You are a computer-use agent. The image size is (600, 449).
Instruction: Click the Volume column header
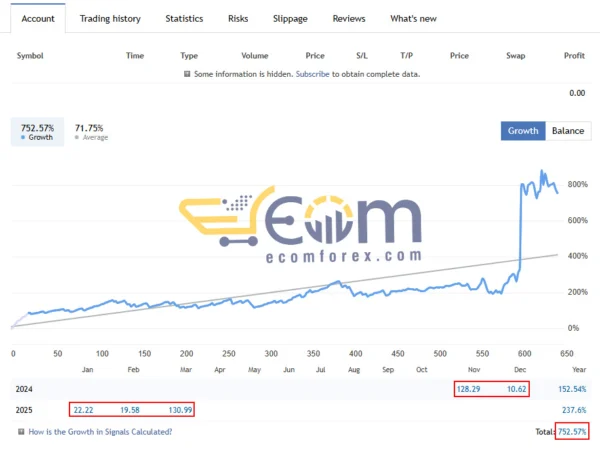[254, 55]
